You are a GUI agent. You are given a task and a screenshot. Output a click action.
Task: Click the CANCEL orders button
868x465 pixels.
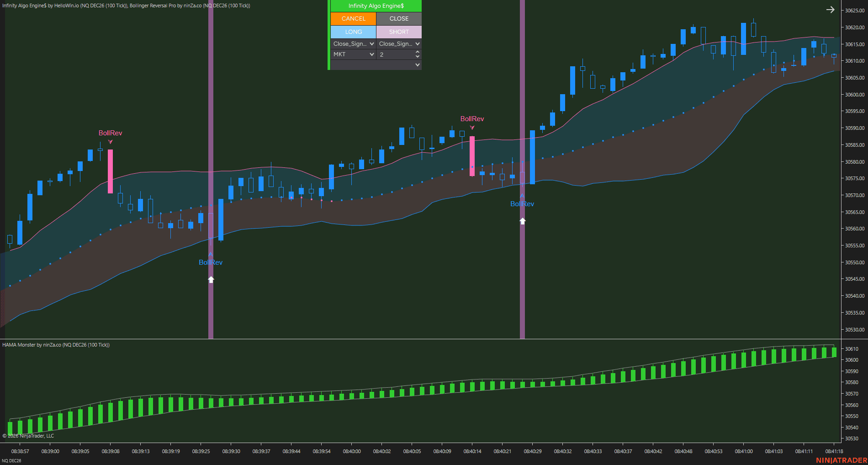pyautogui.click(x=353, y=19)
